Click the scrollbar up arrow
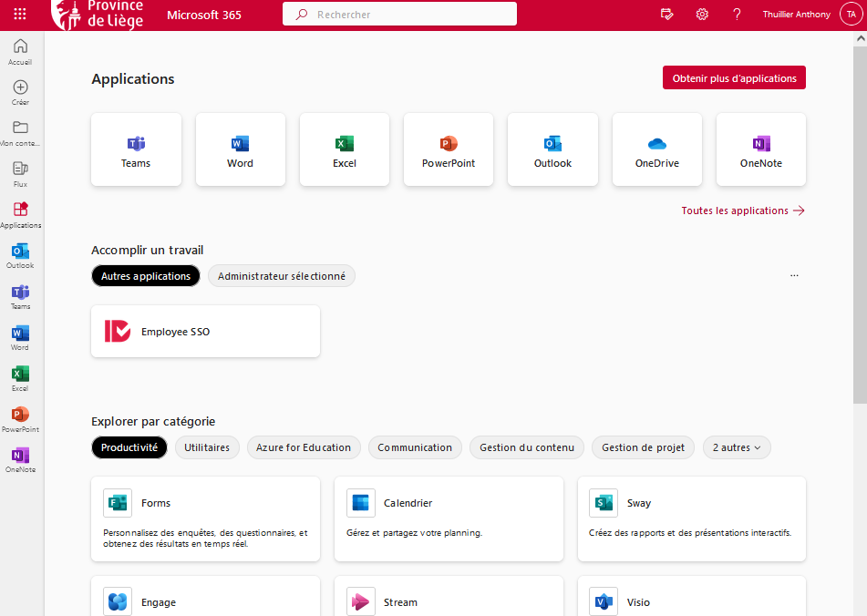867x616 pixels. pyautogui.click(x=861, y=38)
